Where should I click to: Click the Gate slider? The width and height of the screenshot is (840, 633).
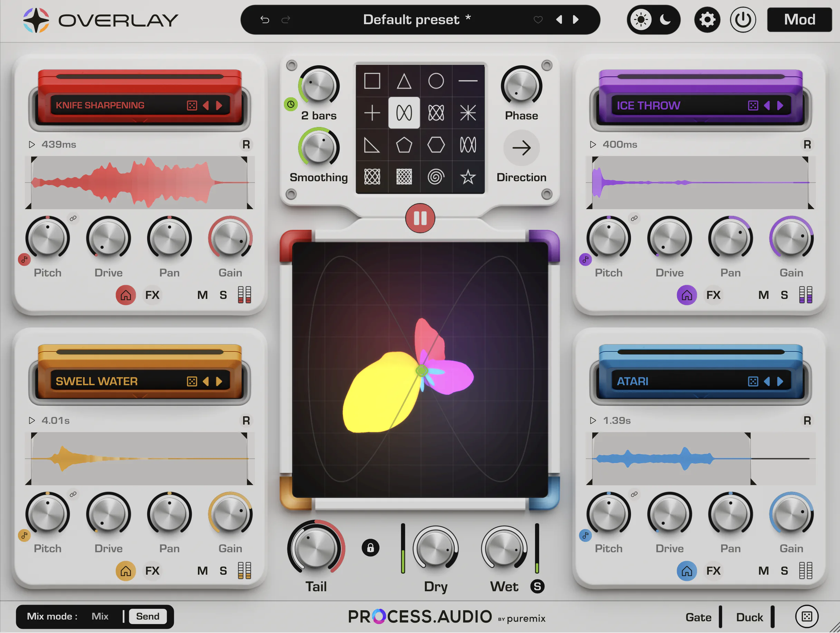[721, 617]
